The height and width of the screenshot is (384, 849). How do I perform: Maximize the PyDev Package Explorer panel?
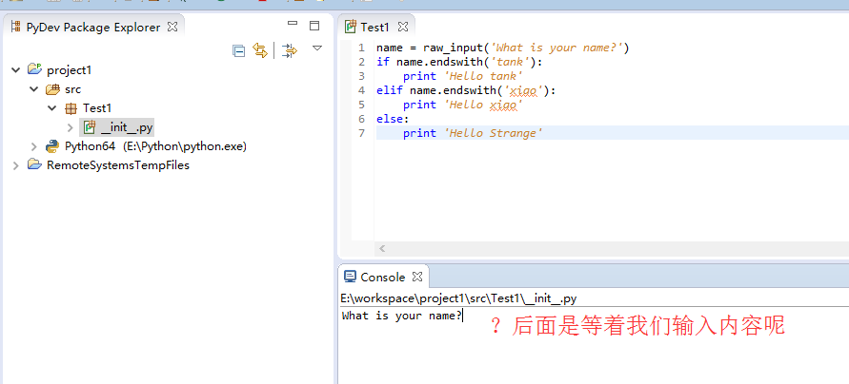tap(314, 25)
